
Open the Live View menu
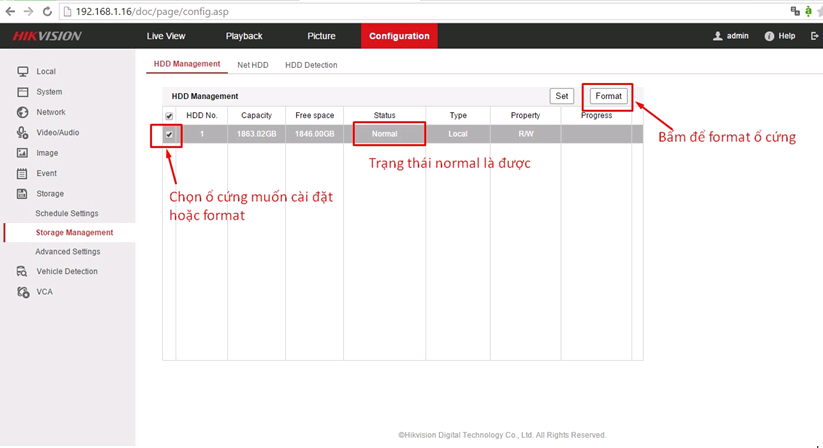(166, 36)
